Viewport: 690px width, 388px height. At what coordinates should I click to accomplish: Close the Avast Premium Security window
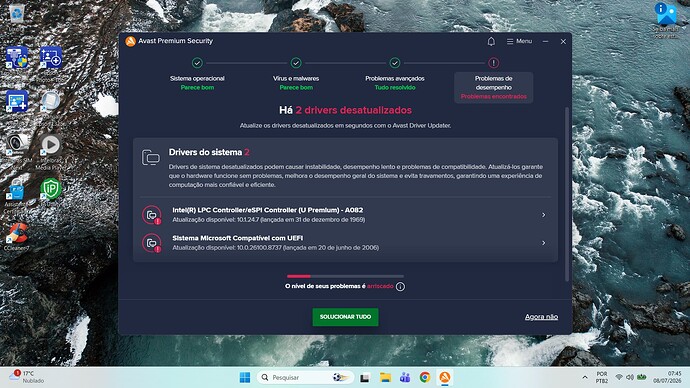point(563,41)
